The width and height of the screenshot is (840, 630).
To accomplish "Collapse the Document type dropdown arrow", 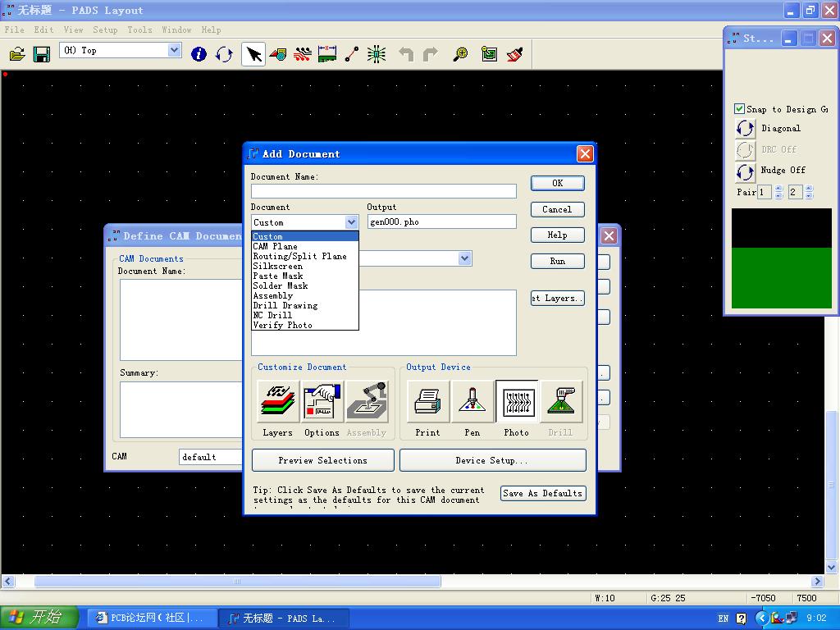I will pos(351,222).
